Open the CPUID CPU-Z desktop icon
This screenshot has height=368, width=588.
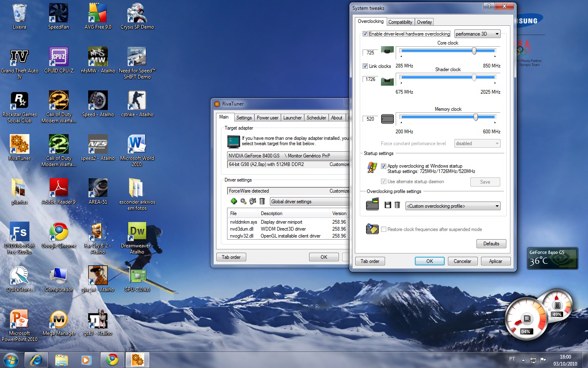(x=59, y=60)
